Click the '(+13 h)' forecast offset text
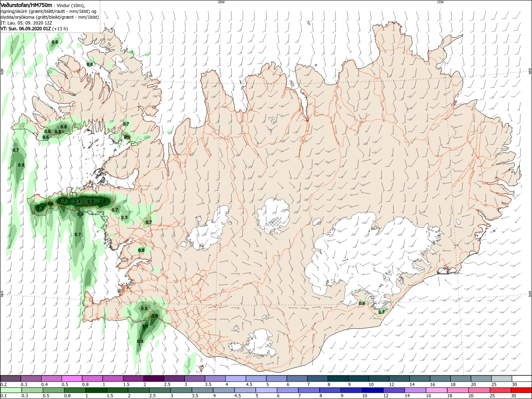The image size is (532, 399). (60, 29)
